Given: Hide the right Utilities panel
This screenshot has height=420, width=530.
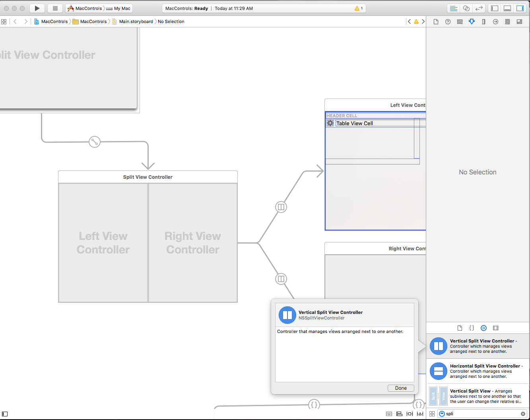Looking at the screenshot, I should tap(520, 8).
